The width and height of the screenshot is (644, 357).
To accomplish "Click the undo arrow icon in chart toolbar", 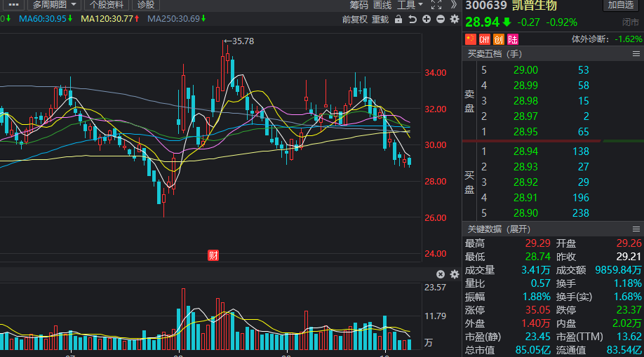I will pos(412,20).
